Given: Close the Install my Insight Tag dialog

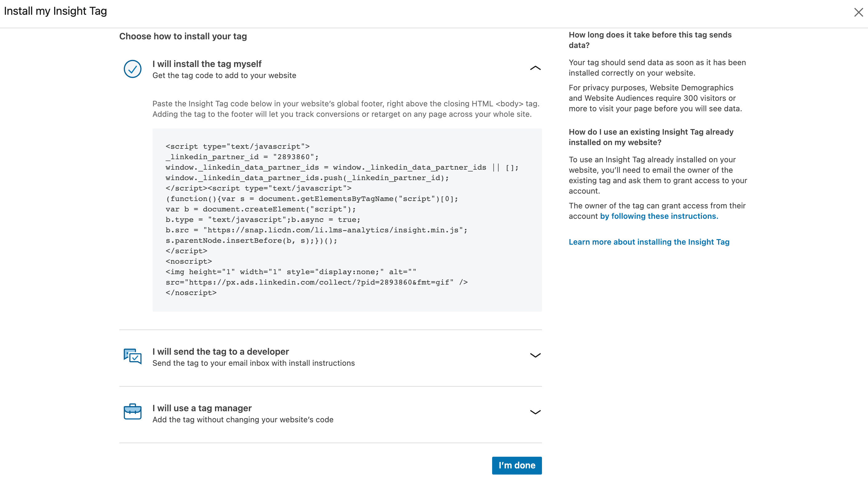Looking at the screenshot, I should (x=858, y=13).
